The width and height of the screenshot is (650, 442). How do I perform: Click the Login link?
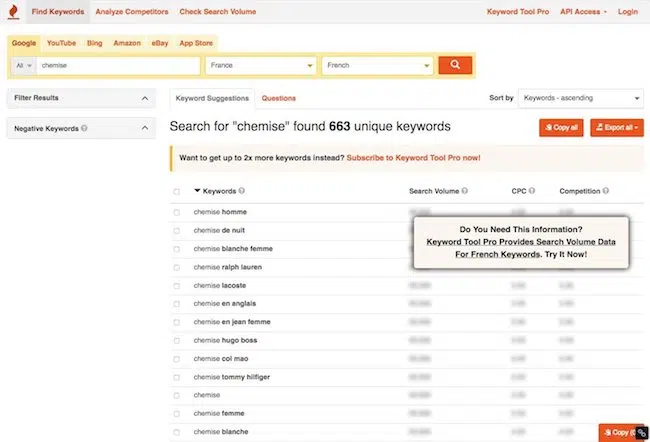click(x=628, y=12)
